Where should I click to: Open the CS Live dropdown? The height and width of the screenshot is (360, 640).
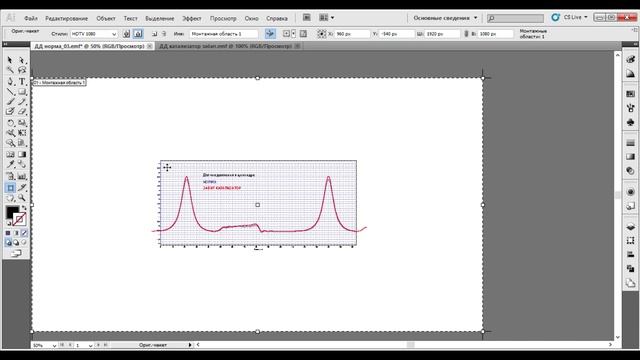576,18
